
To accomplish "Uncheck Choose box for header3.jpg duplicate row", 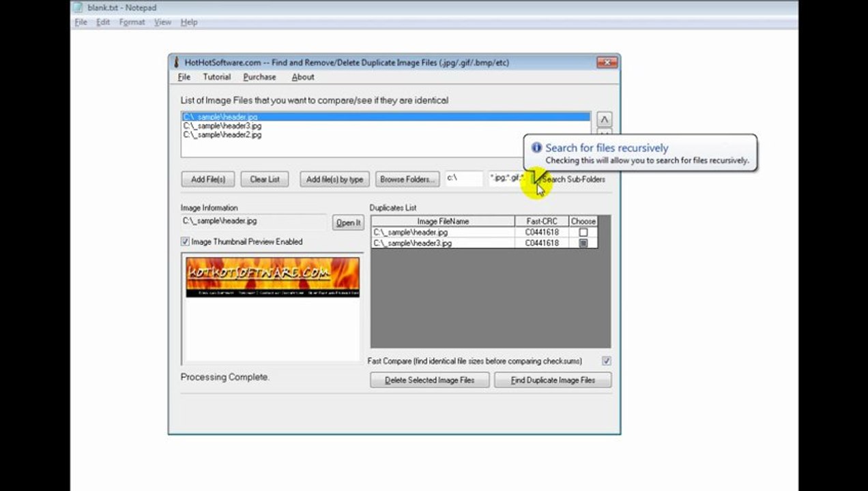I will tap(583, 243).
